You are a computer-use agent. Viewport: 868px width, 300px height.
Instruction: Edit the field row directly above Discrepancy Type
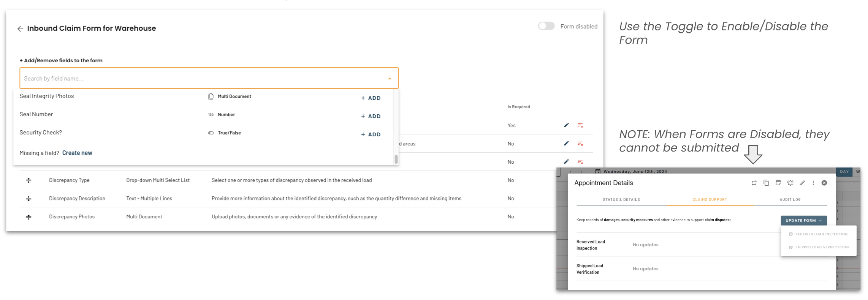(566, 161)
